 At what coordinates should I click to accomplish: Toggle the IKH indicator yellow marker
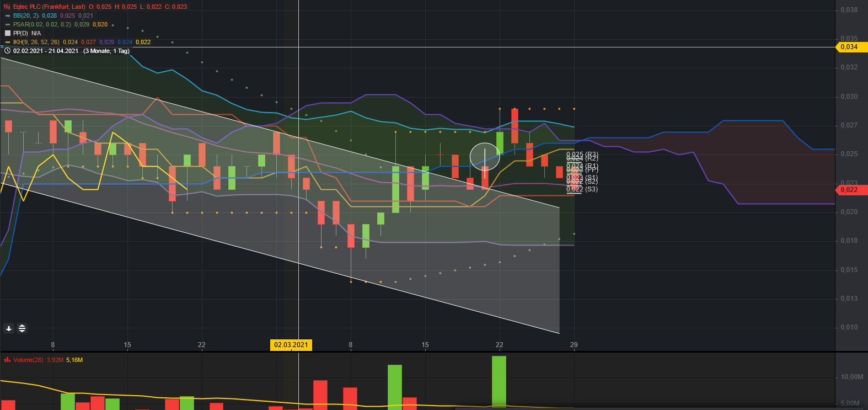click(8, 42)
